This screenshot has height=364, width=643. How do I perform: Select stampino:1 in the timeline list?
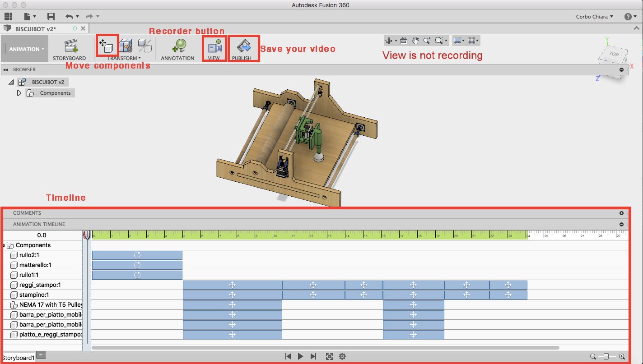pos(35,295)
